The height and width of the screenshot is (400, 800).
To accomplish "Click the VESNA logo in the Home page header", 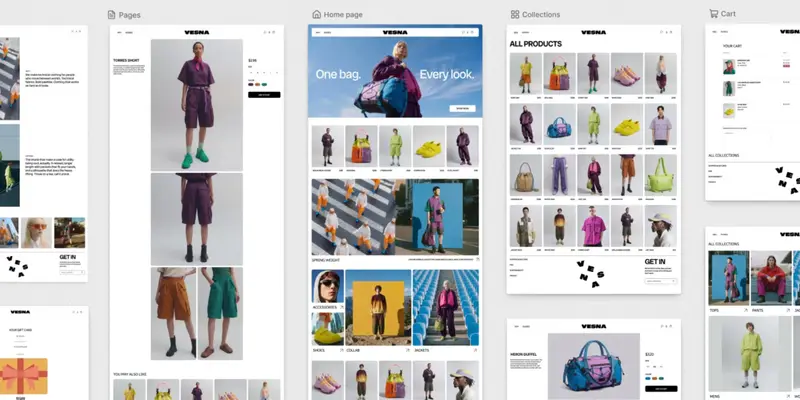I will 395,33.
